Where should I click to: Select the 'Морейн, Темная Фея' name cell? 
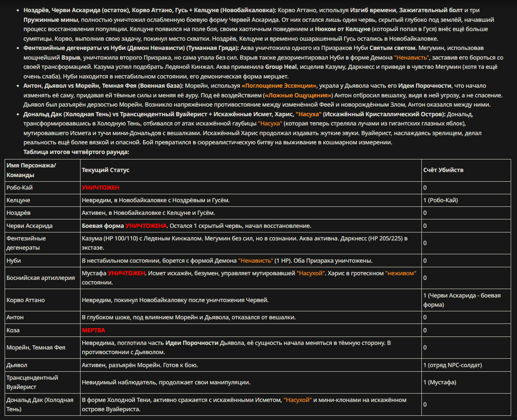(x=42, y=347)
